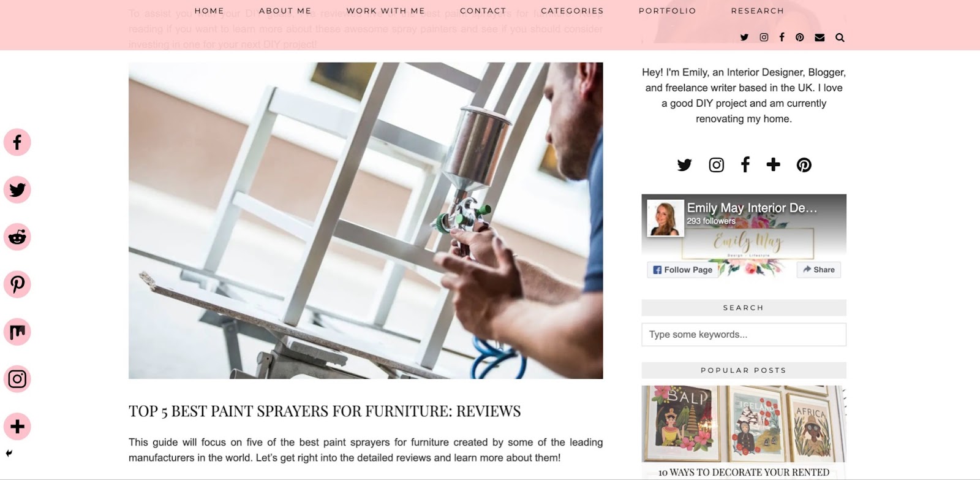Share to Reddit from the sidebar

click(17, 237)
